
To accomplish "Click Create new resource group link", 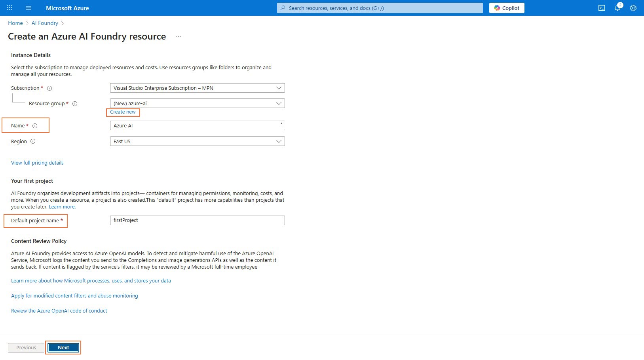I will point(123,112).
